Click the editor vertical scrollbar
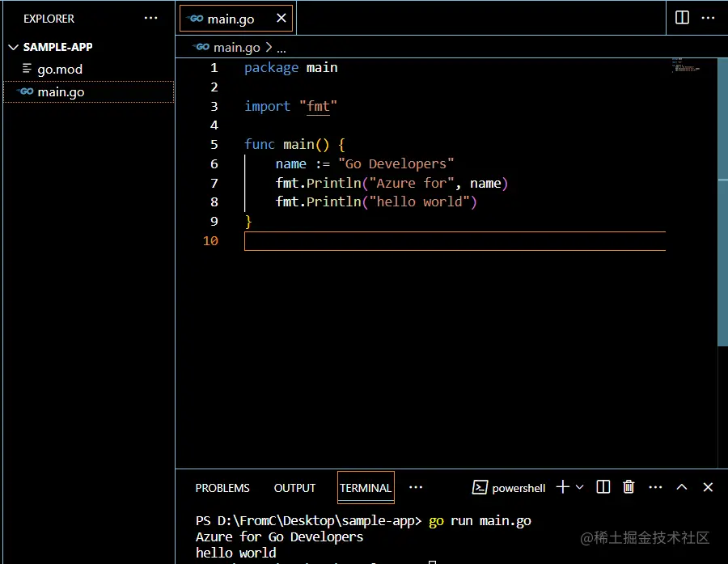Image resolution: width=728 pixels, height=564 pixels. coord(722,202)
